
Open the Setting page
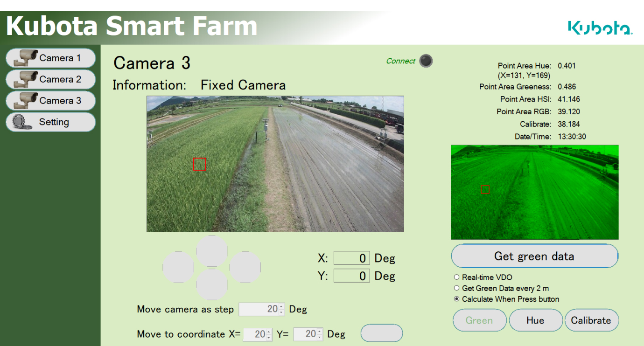[x=50, y=122]
